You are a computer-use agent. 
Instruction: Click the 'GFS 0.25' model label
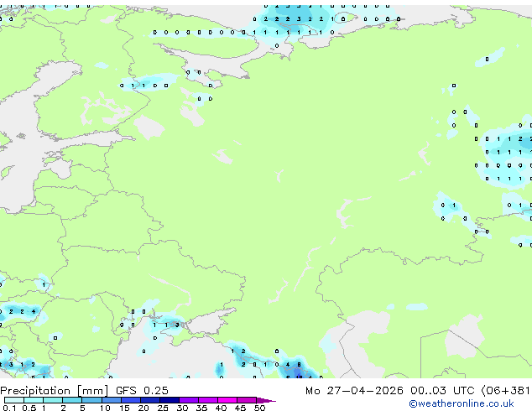click(x=142, y=390)
